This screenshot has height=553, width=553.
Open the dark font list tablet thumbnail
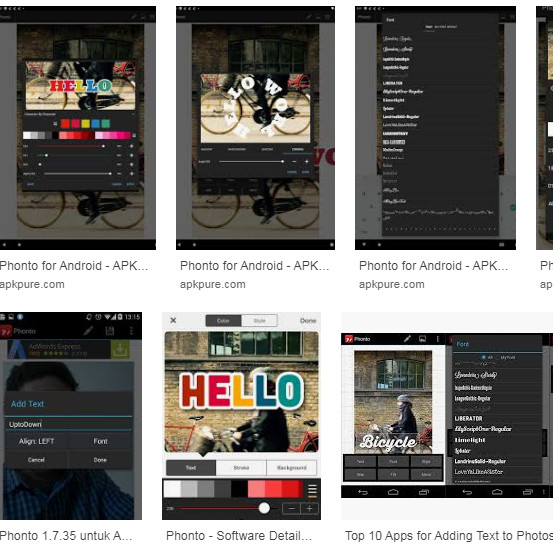(435, 128)
